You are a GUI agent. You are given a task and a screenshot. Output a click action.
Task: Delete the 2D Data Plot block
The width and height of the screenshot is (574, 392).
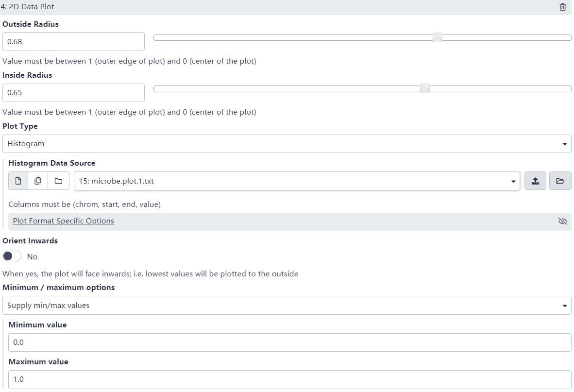(562, 7)
